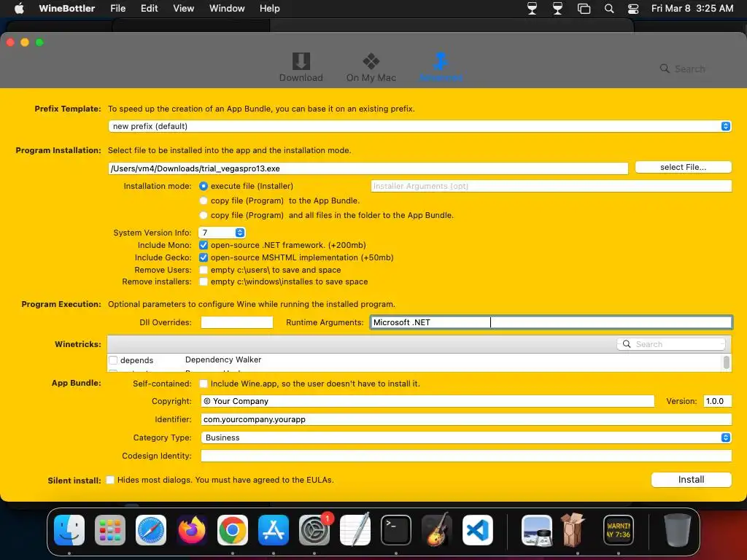
Task: Check the Self-contained Include Wine.app box
Action: [x=204, y=384]
